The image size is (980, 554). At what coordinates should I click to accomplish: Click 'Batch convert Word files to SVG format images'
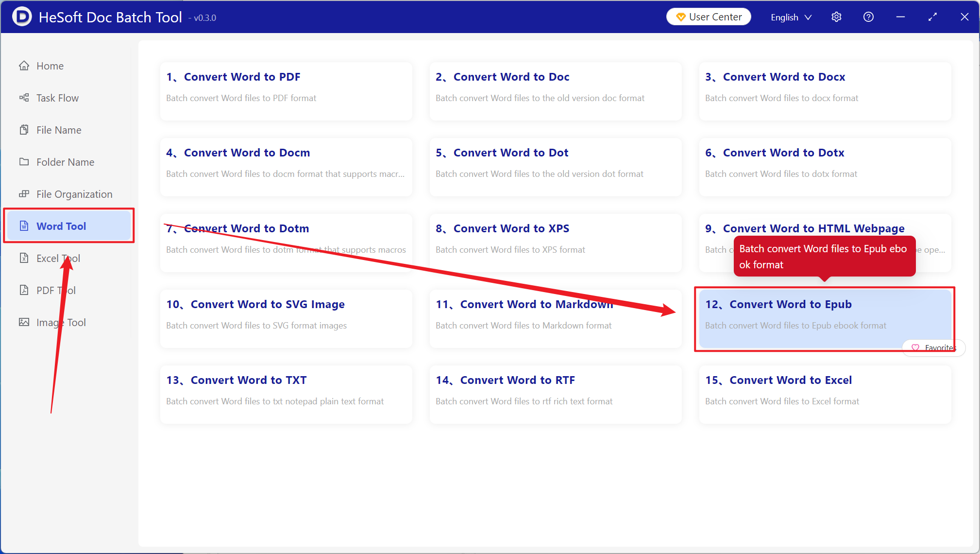(256, 326)
